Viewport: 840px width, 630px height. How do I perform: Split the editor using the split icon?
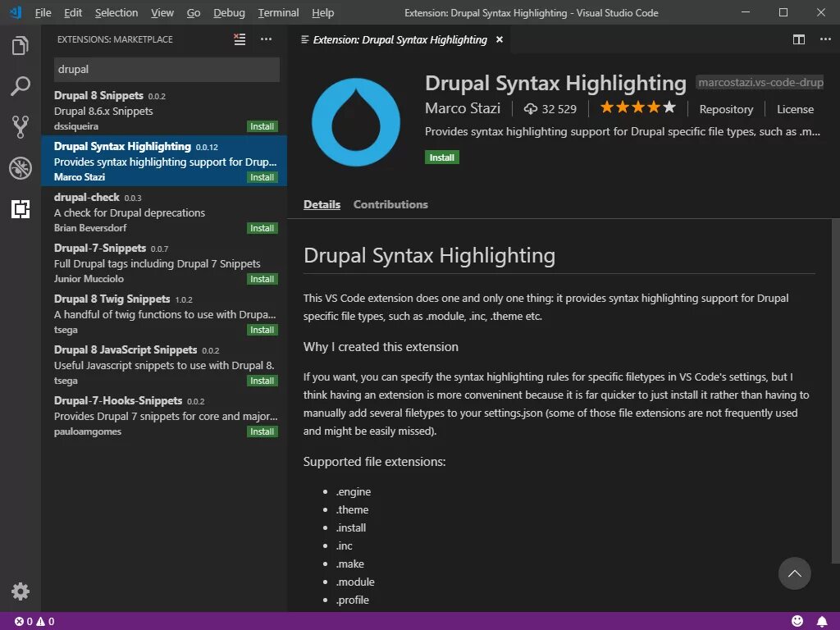(x=799, y=39)
